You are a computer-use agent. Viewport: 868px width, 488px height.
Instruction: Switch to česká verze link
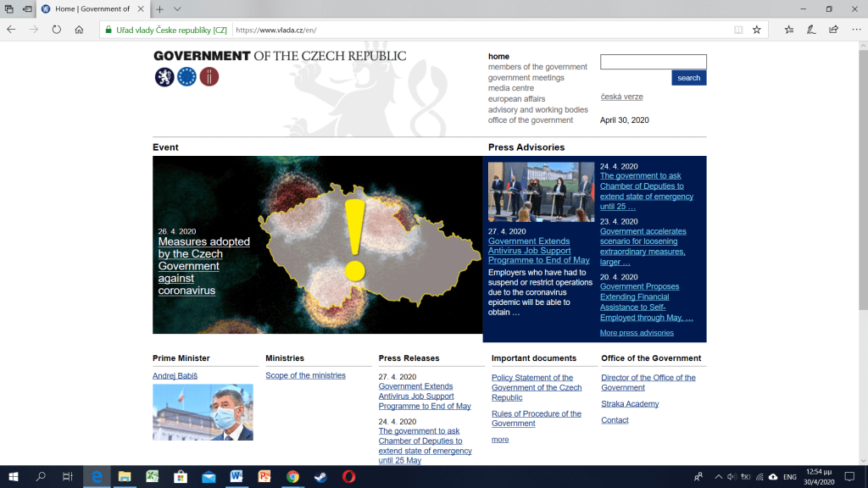pyautogui.click(x=621, y=97)
